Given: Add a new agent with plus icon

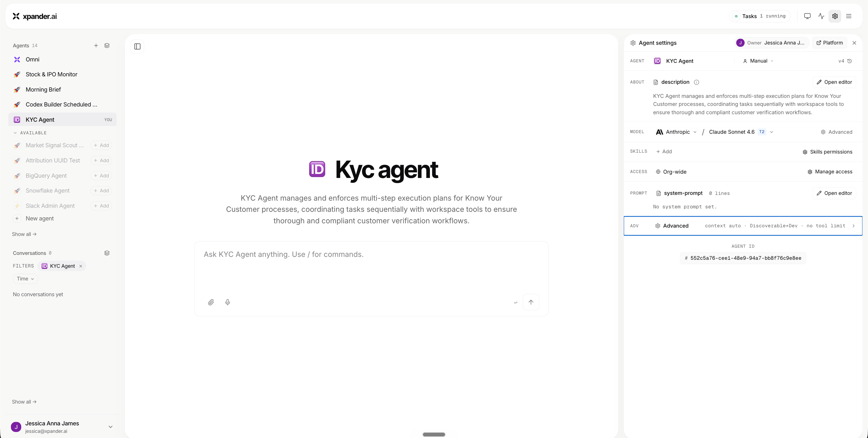Looking at the screenshot, I should (96, 45).
